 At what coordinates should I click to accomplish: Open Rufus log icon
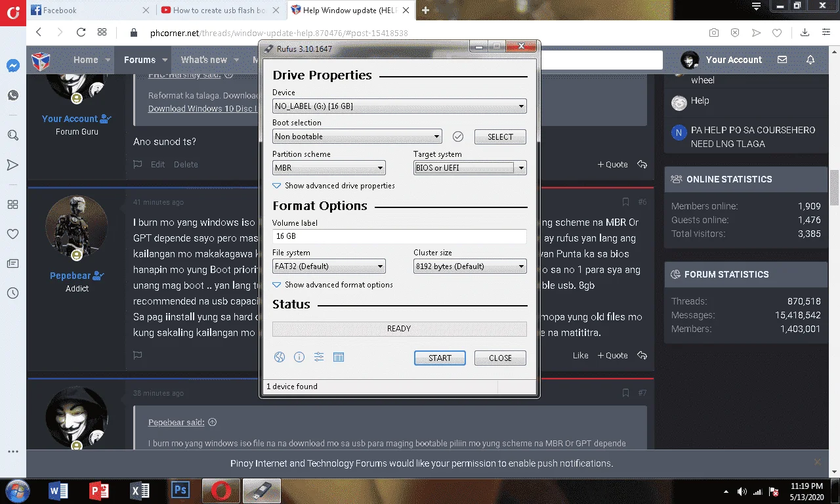tap(339, 357)
